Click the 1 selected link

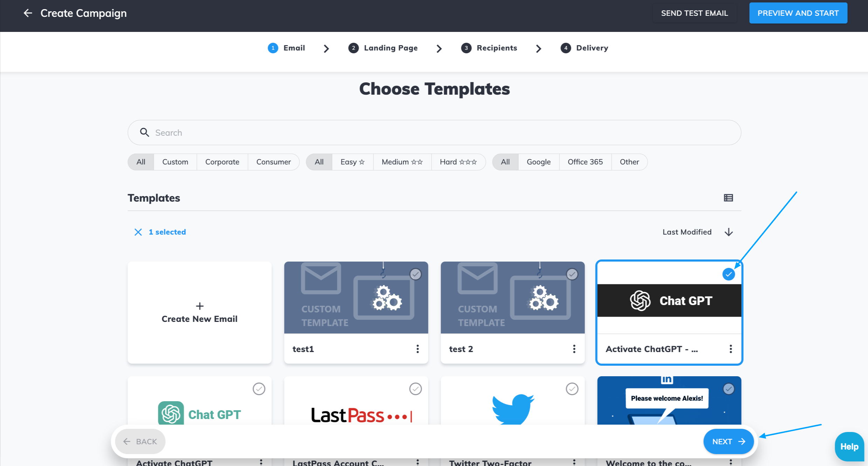pos(167,232)
